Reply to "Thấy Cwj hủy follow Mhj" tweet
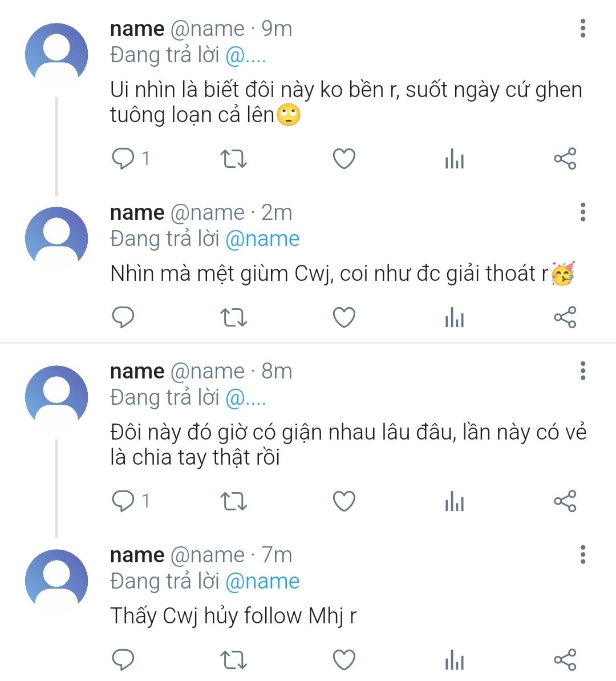This screenshot has width=616, height=681. click(x=123, y=660)
